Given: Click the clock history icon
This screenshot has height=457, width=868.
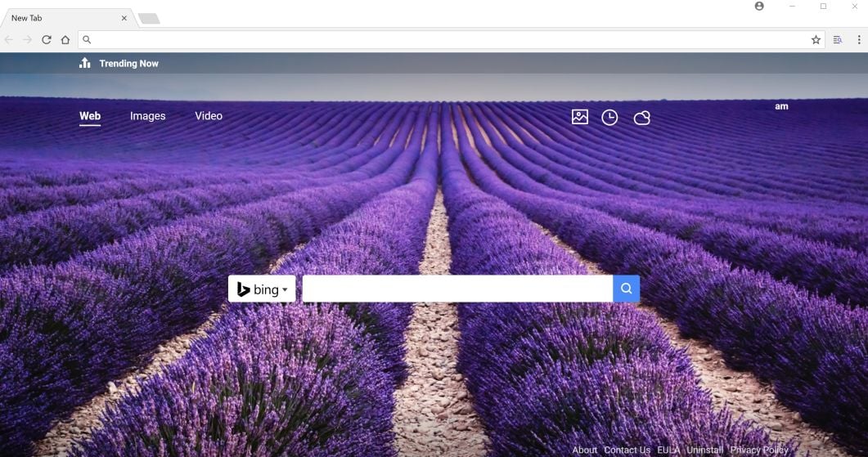Looking at the screenshot, I should tap(609, 118).
